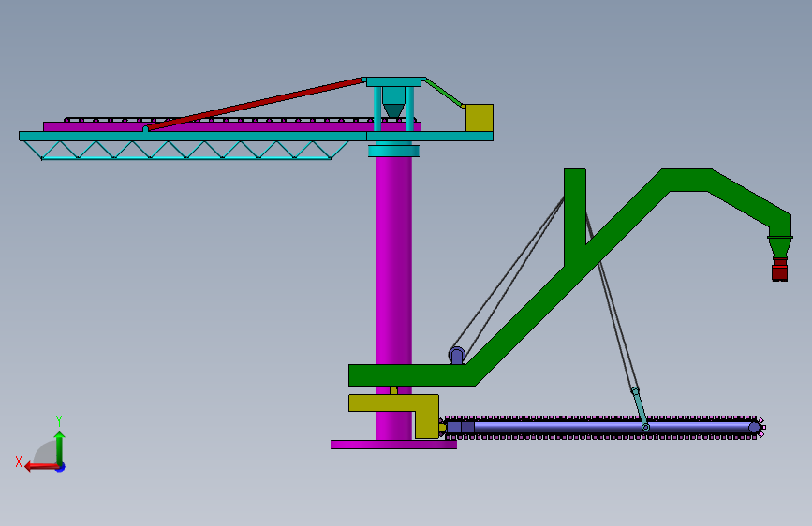Select the green funnel above the red nozzle
The image size is (812, 526).
pyautogui.click(x=780, y=245)
